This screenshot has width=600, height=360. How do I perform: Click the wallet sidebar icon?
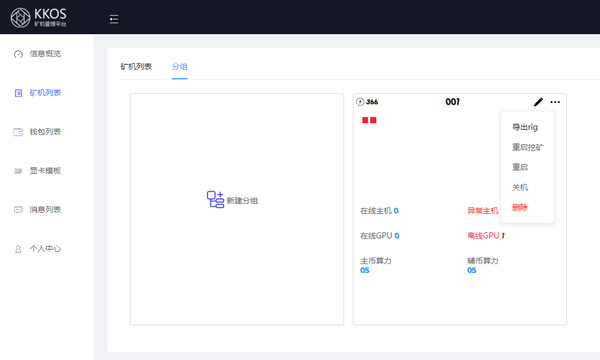coord(18,132)
